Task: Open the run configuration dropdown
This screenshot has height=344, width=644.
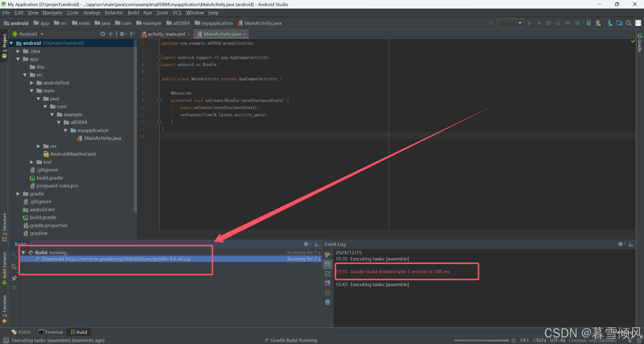Action: [x=510, y=23]
